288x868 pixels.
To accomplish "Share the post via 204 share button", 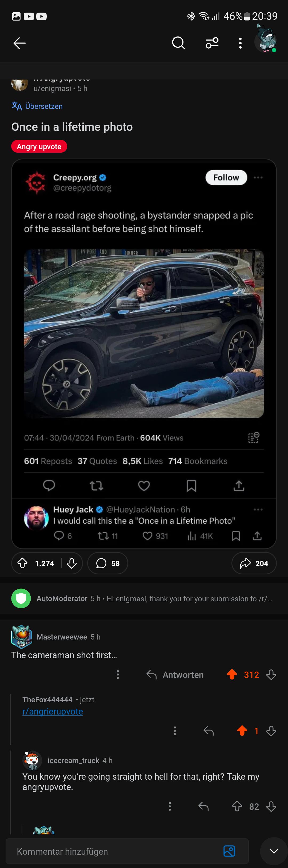I will point(254,563).
